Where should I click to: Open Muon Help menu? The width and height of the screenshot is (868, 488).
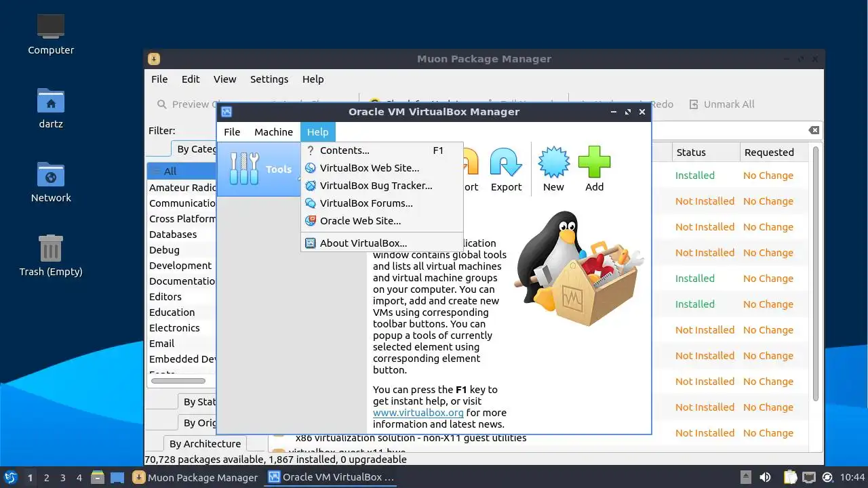tap(313, 79)
